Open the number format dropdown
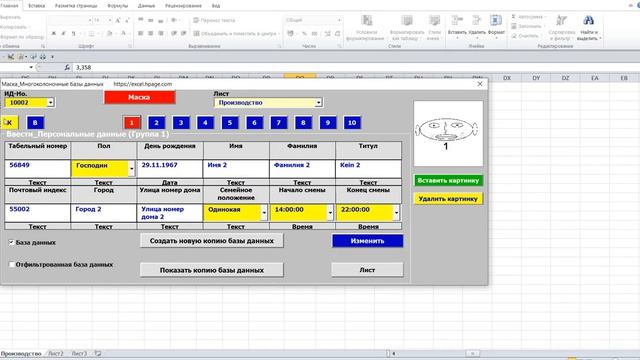Viewport: 640px width, 360px height. tap(339, 20)
